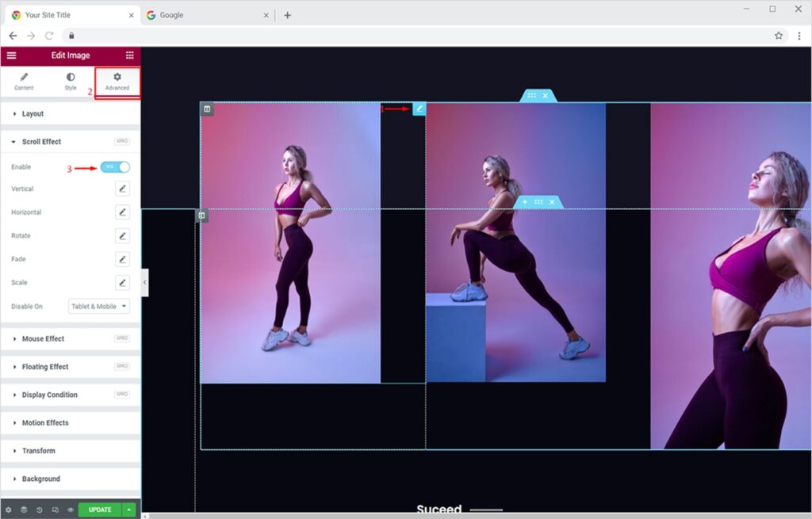Viewport: 812px width, 519px height.
Task: Open the Navigator layers icon
Action: pyautogui.click(x=24, y=509)
